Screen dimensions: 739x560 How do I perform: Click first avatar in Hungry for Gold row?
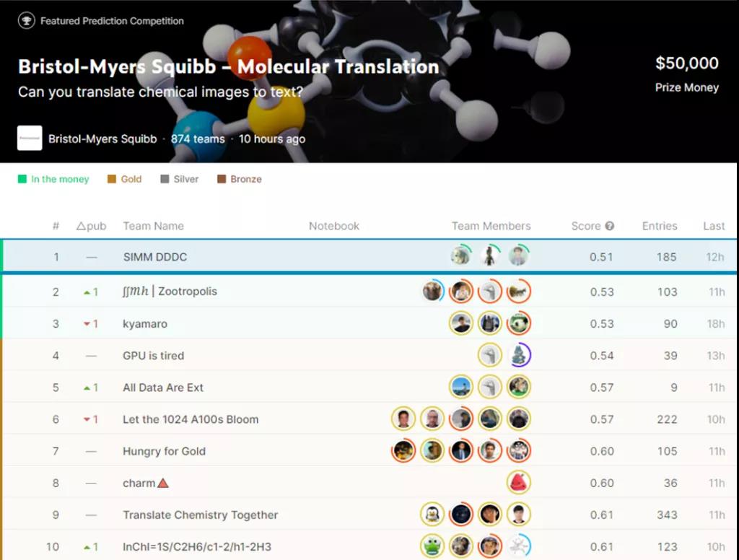point(403,450)
